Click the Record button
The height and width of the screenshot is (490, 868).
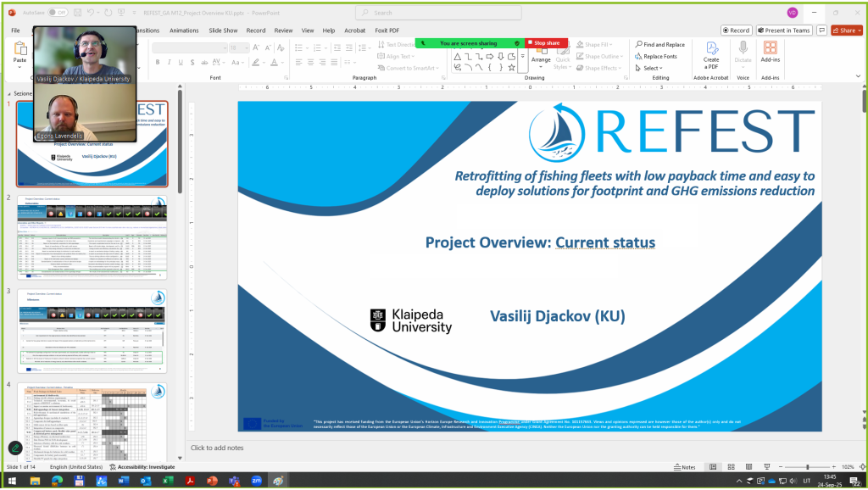[737, 31]
